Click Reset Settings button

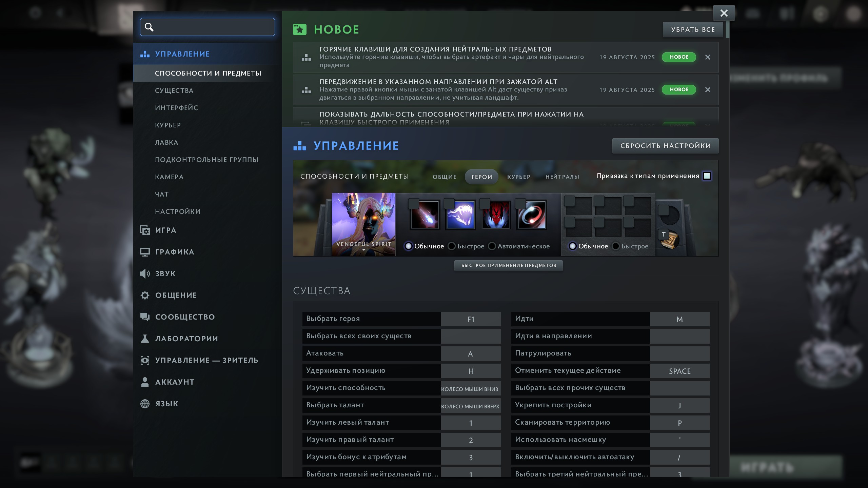pos(665,146)
